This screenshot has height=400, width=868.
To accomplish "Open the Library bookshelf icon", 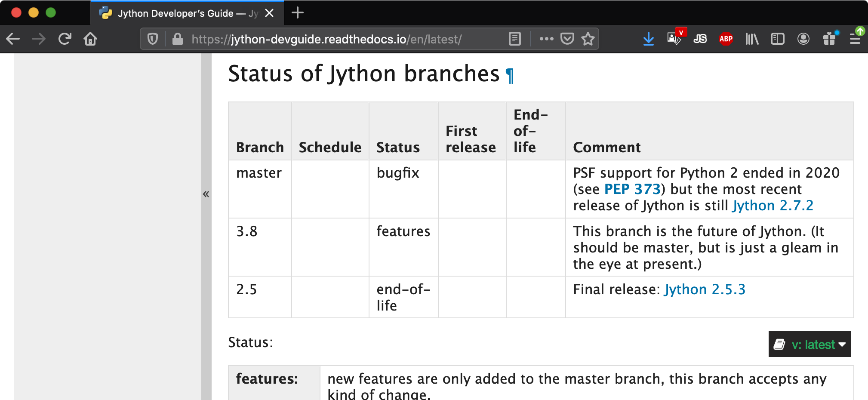I will pyautogui.click(x=751, y=39).
